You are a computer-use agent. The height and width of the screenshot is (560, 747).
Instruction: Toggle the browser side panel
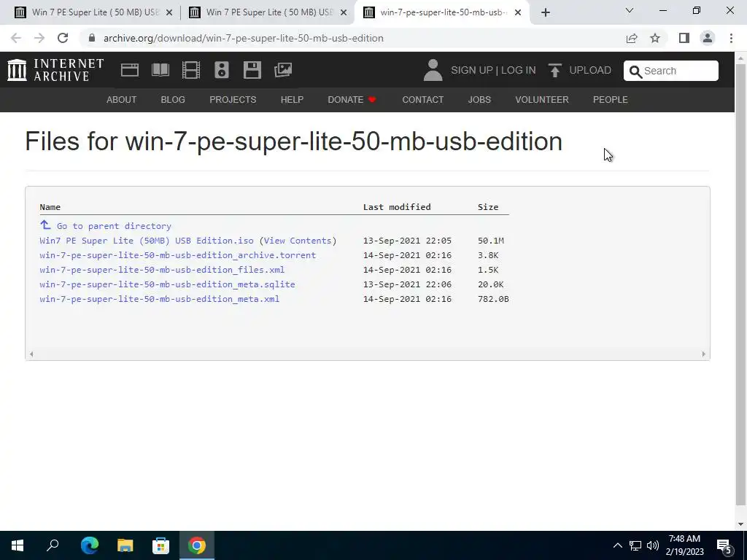(684, 38)
